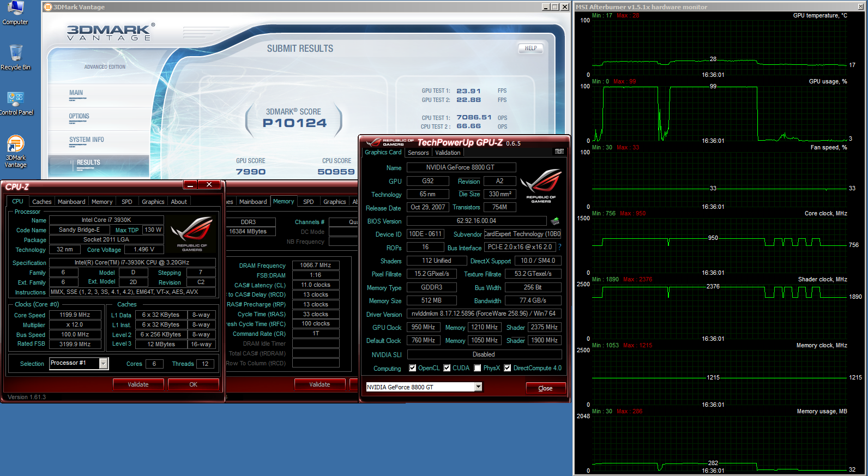Open the Sensors tab in GPU-Z
Viewport: 868px width, 476px height.
point(418,153)
